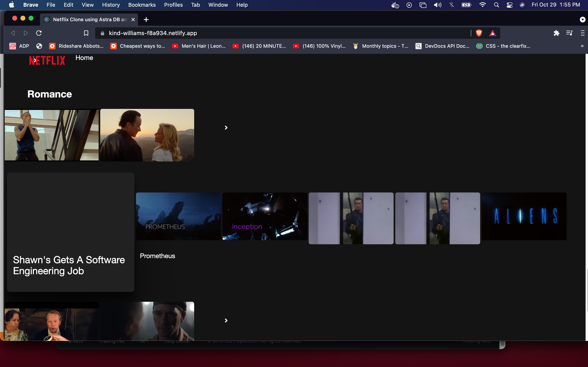Reload the Netflix Clone page
Image resolution: width=588 pixels, height=367 pixels.
pos(39,33)
